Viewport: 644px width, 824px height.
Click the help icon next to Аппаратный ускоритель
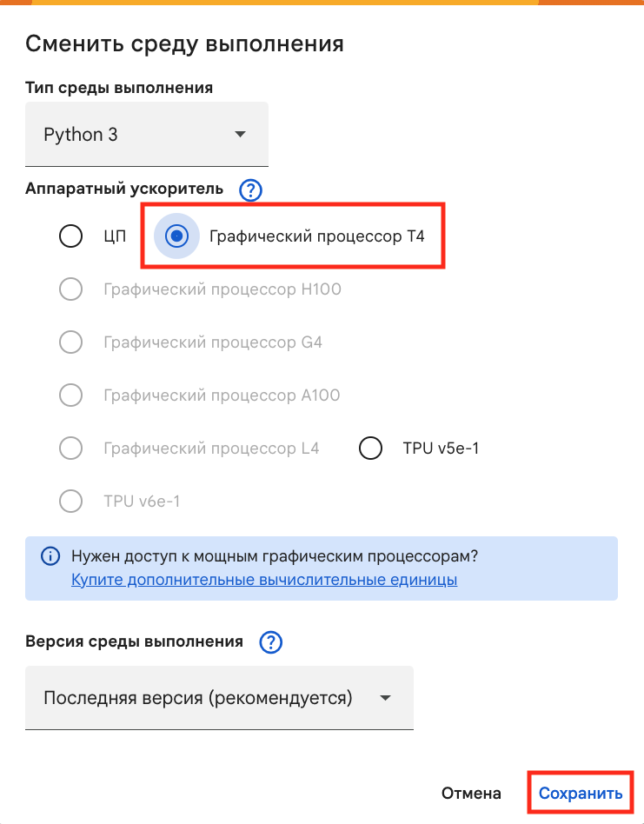(250, 190)
